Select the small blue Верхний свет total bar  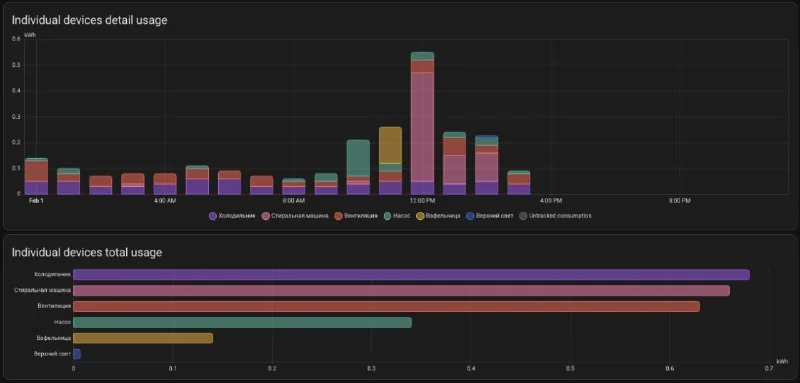[x=77, y=354]
